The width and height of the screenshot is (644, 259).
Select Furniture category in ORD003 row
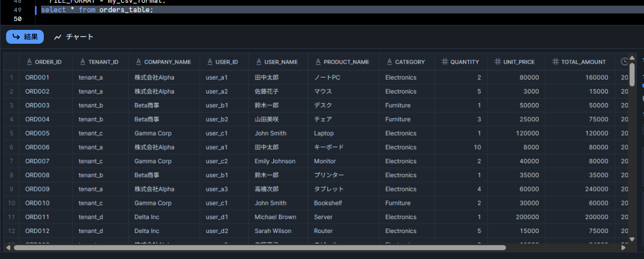pyautogui.click(x=407, y=105)
